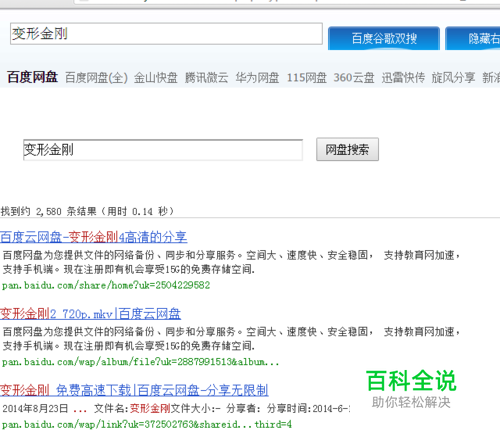Select the 百度网盘 tab
Image resolution: width=500 pixels, height=441 pixels.
[x=33, y=77]
